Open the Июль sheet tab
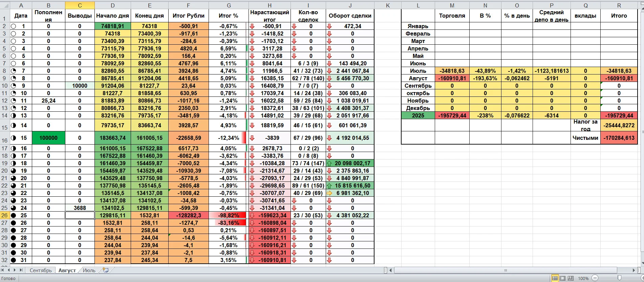The image size is (644, 282). pyautogui.click(x=89, y=270)
